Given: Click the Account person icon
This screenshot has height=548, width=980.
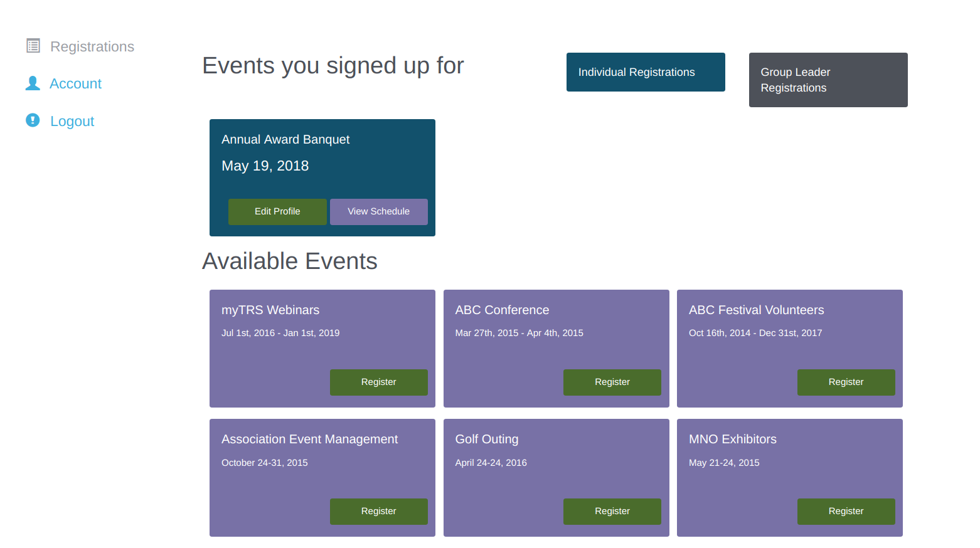Looking at the screenshot, I should pyautogui.click(x=33, y=83).
